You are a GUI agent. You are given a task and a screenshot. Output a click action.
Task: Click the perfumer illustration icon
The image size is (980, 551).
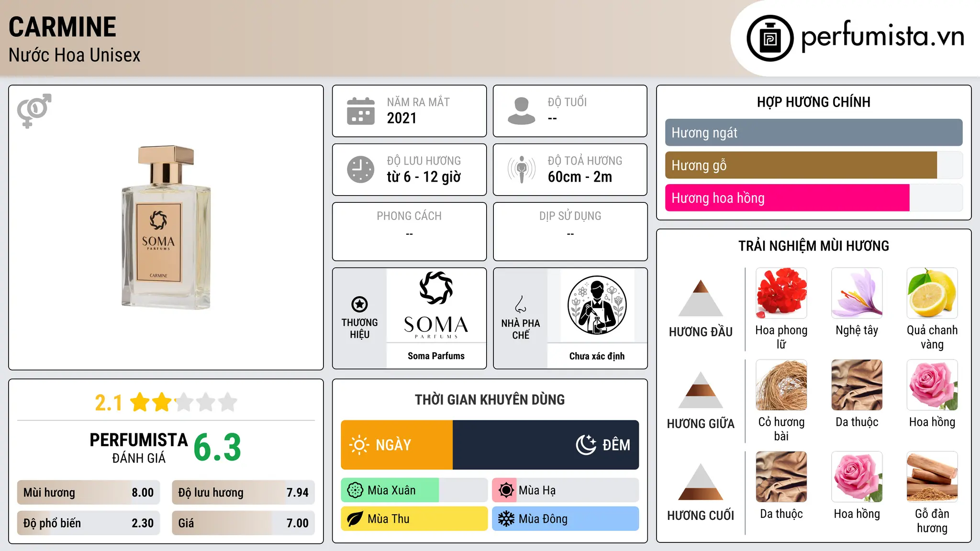(597, 305)
